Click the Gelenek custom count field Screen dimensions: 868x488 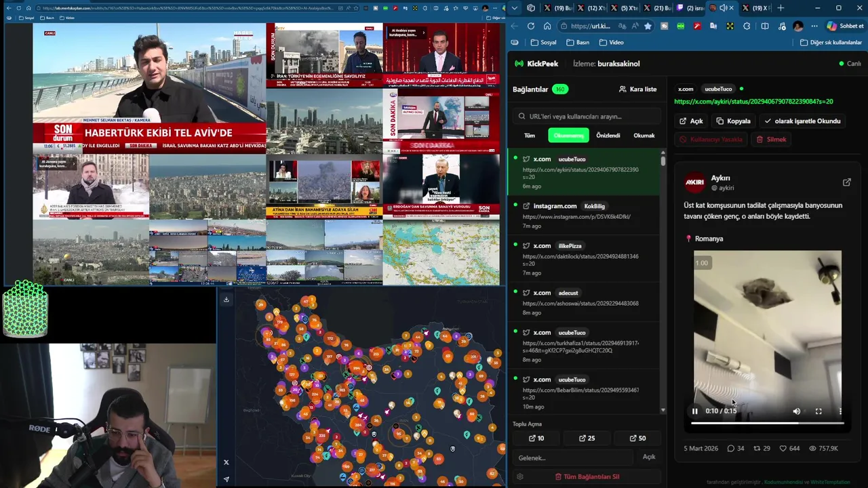[573, 457]
